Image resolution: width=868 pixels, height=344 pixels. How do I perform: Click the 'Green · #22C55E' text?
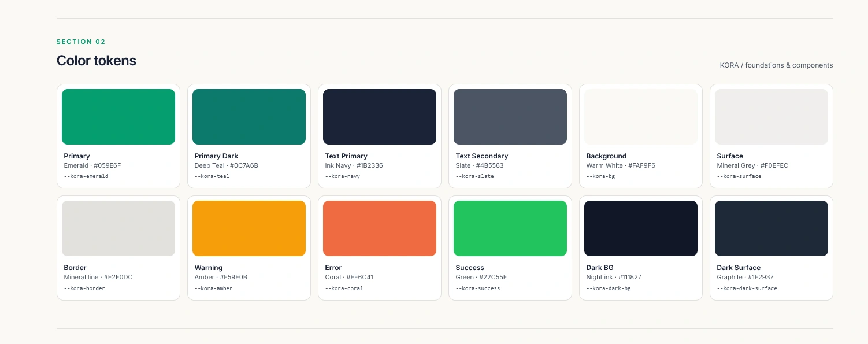[x=481, y=277]
